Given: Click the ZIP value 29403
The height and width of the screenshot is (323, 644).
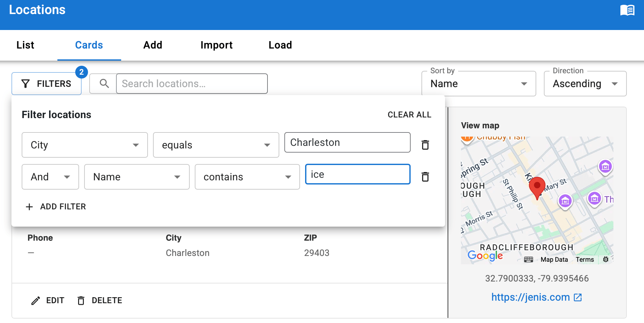Looking at the screenshot, I should click(317, 253).
